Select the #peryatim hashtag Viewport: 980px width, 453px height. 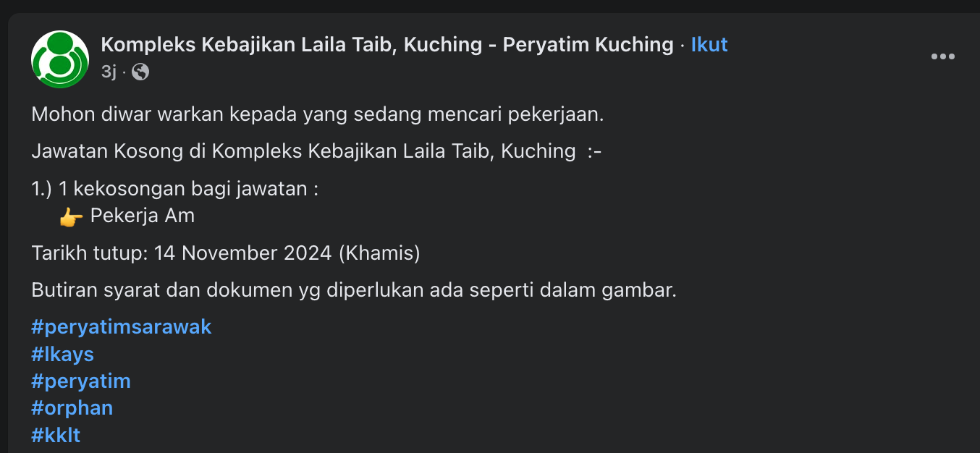click(x=81, y=381)
